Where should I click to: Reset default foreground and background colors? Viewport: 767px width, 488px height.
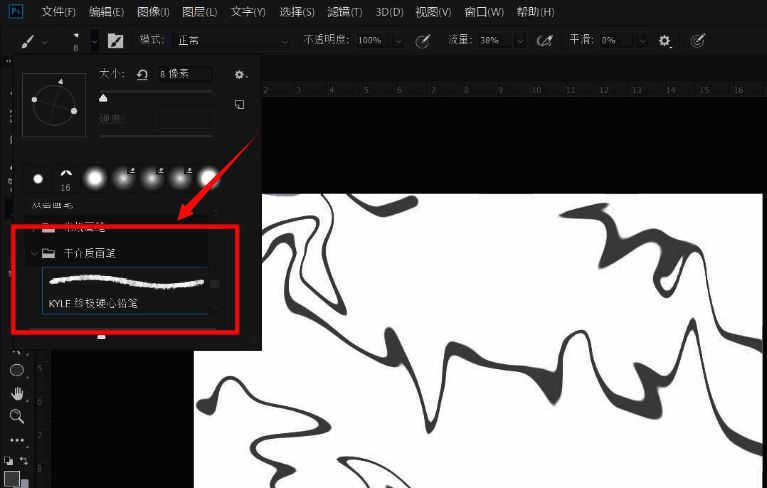click(x=8, y=461)
